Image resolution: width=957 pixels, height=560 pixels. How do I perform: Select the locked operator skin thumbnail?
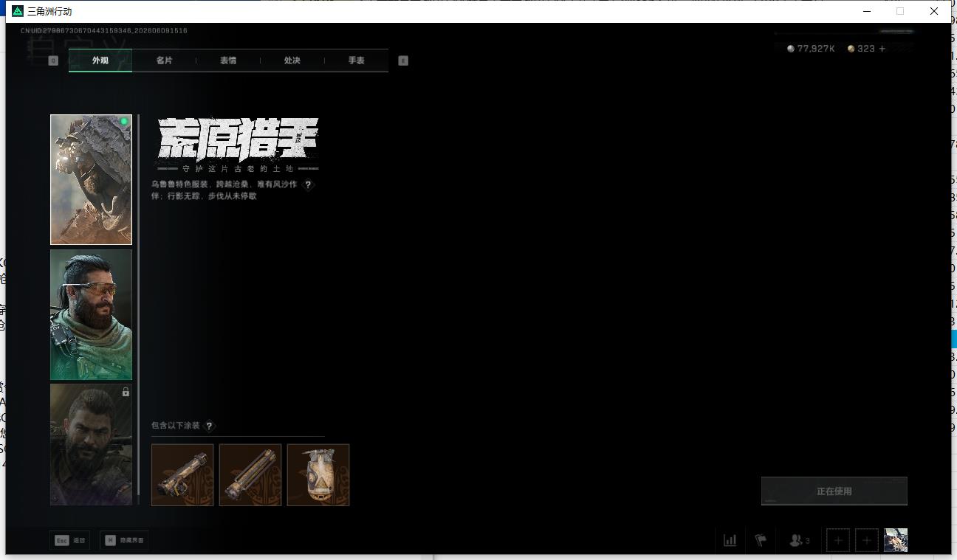(x=91, y=444)
